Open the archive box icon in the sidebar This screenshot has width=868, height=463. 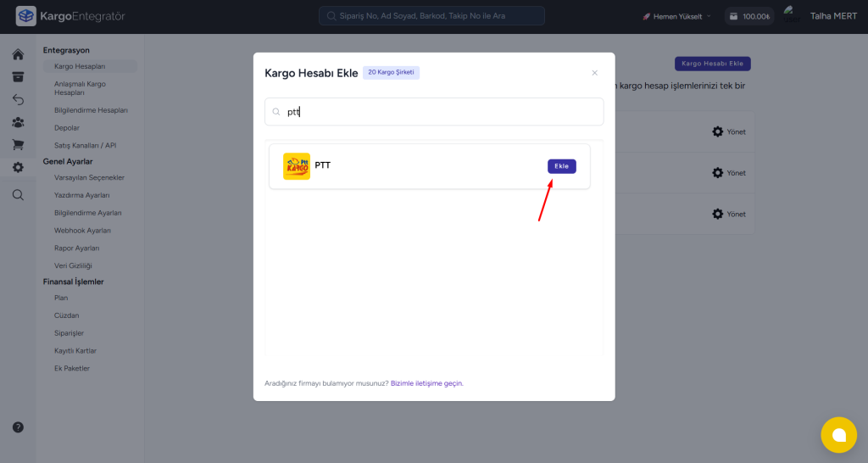(x=18, y=77)
